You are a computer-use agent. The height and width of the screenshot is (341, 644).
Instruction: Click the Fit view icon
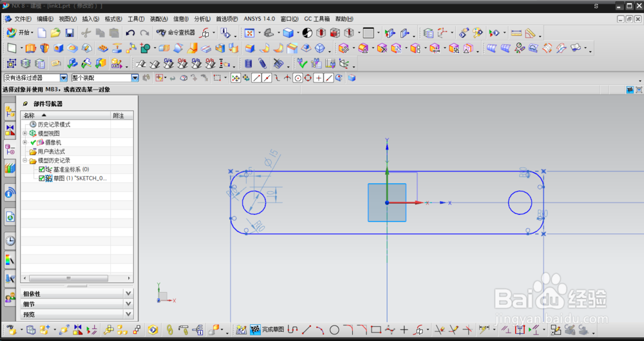coord(249,33)
